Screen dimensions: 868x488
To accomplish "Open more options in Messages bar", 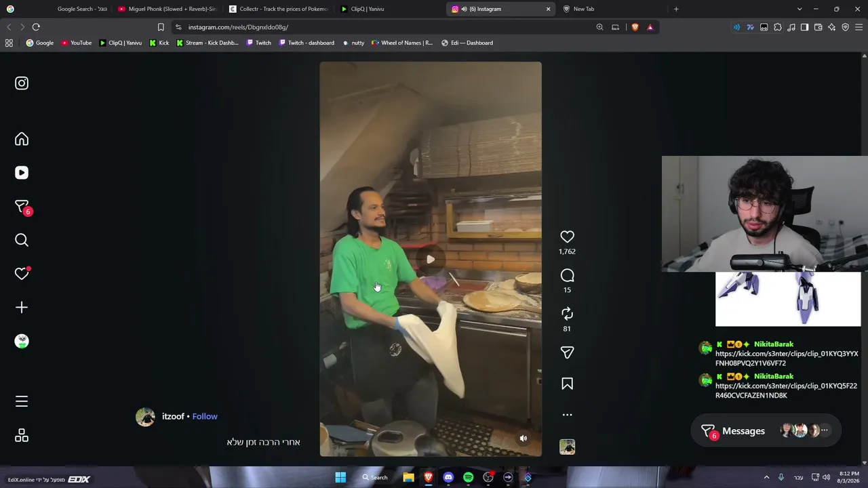I will [x=825, y=430].
